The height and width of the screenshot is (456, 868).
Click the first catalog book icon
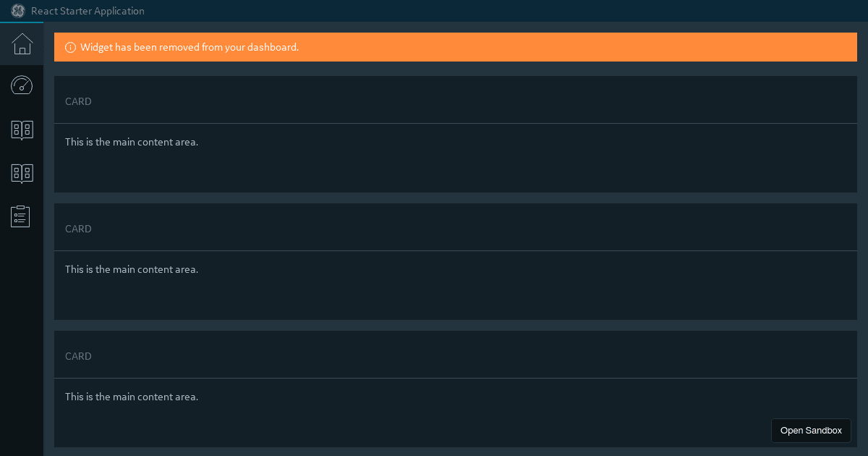[22, 129]
